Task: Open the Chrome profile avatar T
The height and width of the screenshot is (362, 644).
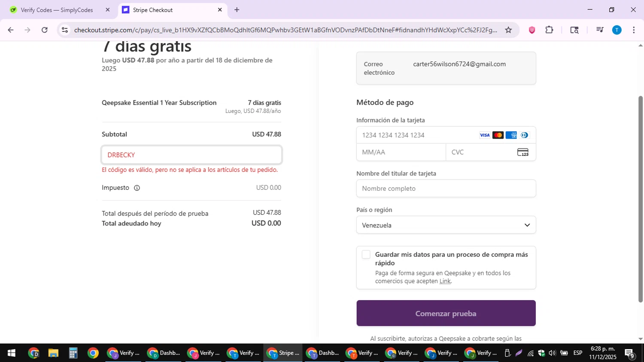Action: click(617, 30)
